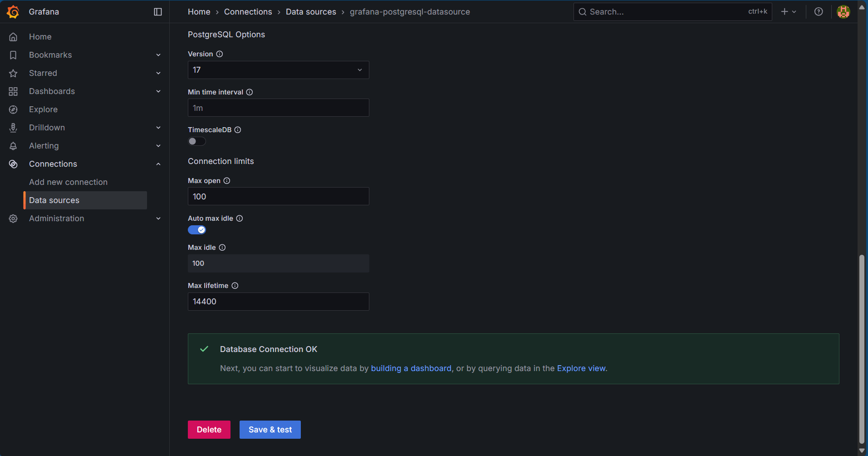Select Add new connection in sidebar

coord(69,182)
